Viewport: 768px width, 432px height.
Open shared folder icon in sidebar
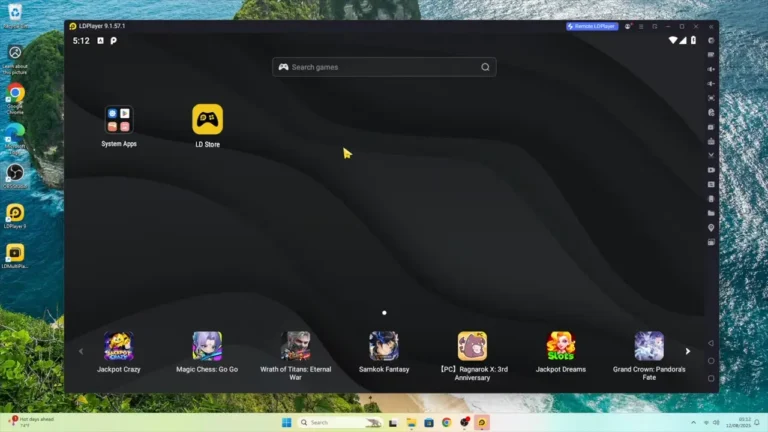(x=711, y=213)
